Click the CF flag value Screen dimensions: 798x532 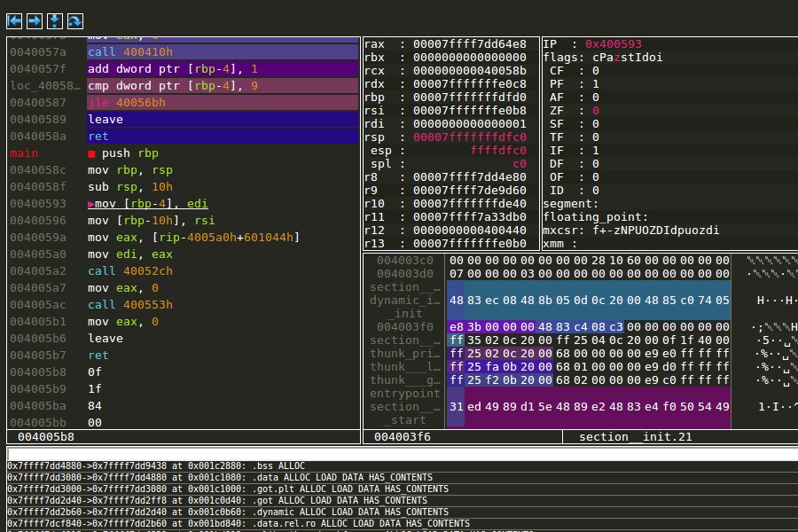coord(596,71)
